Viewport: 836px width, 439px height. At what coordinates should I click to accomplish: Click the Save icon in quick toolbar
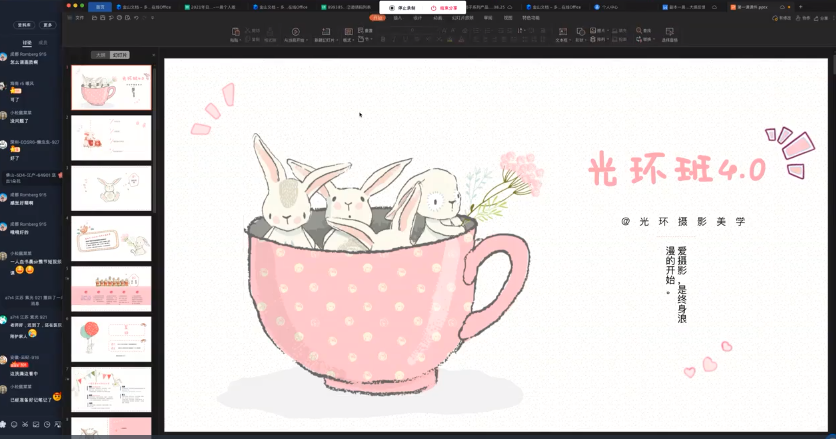coord(102,18)
